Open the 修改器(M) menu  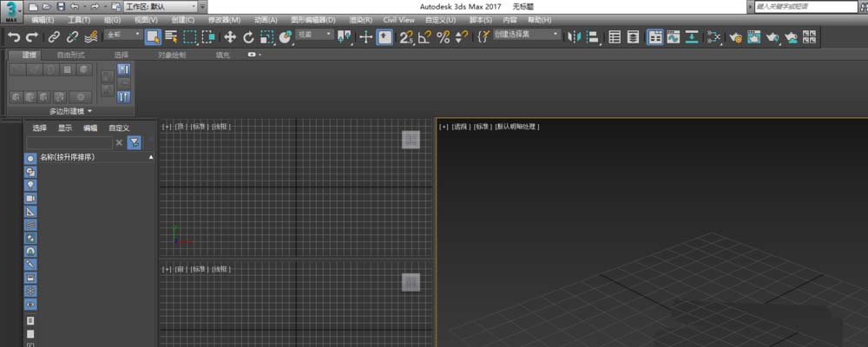coord(223,19)
